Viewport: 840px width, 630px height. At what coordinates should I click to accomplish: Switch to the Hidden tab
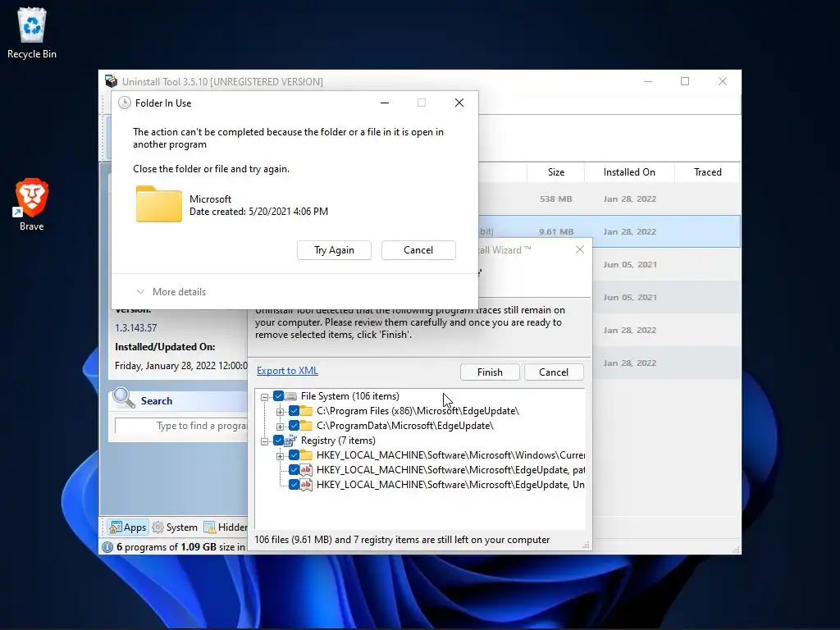(x=226, y=527)
